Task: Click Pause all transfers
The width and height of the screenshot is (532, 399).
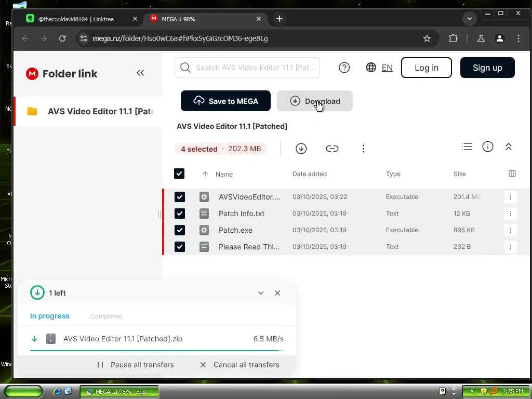Action: (x=136, y=365)
